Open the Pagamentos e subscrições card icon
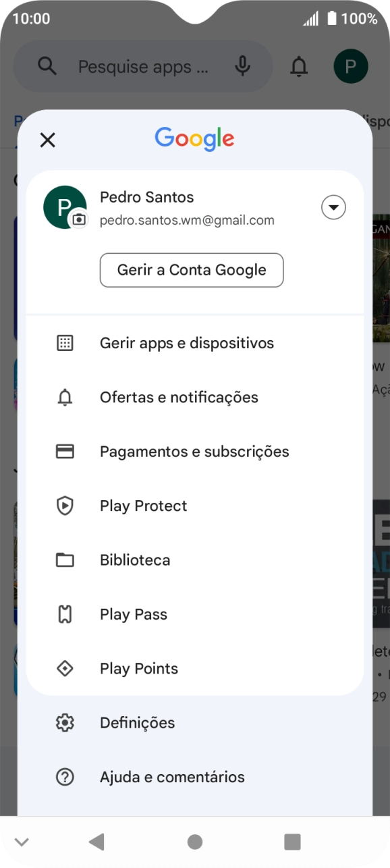This screenshot has width=390, height=868. tap(65, 451)
